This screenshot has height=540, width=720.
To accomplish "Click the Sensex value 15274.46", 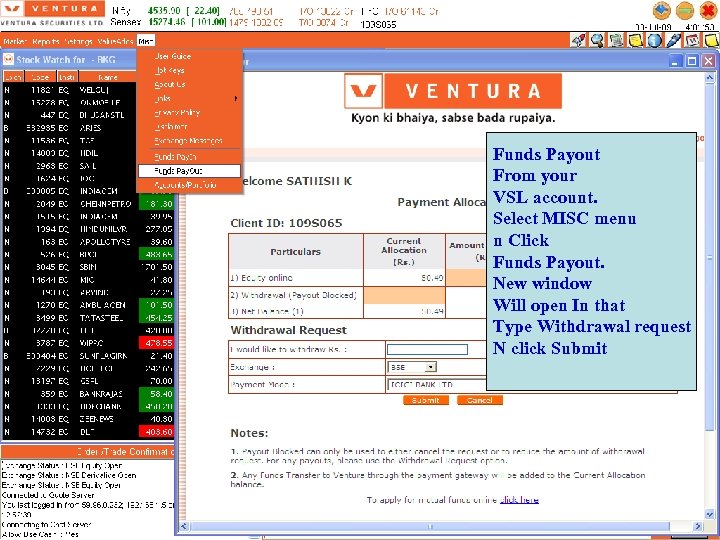I will tap(168, 22).
